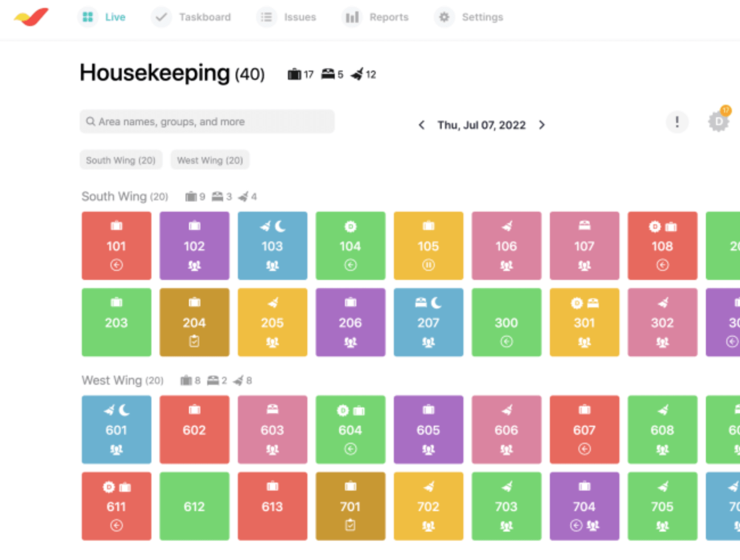Click the bed icon showing 5 in header
The height and width of the screenshot is (560, 740).
(x=328, y=74)
